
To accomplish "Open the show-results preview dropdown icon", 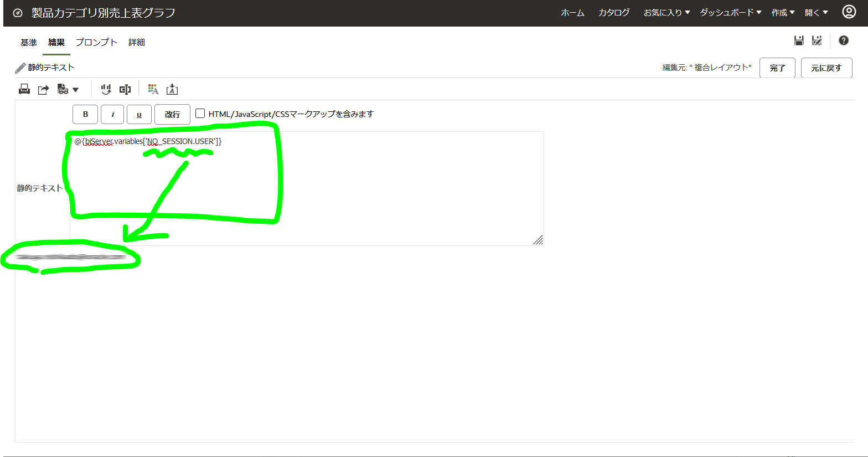I will [68, 89].
